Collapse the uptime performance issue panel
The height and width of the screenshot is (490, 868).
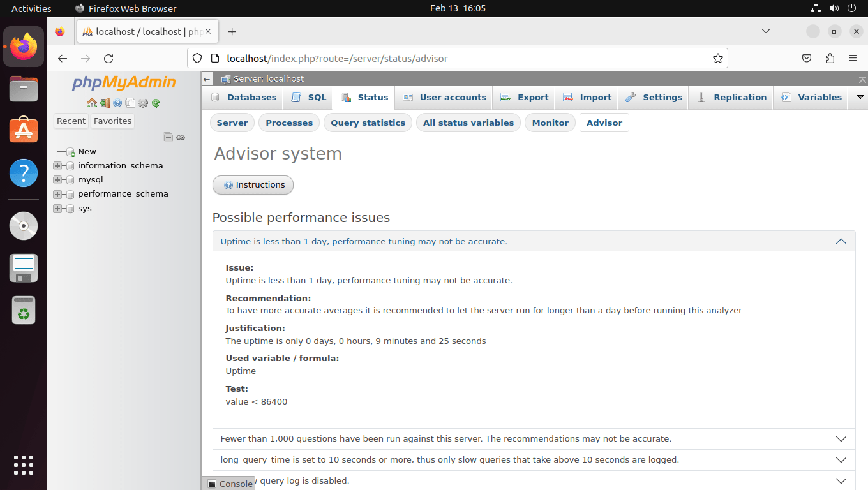841,241
